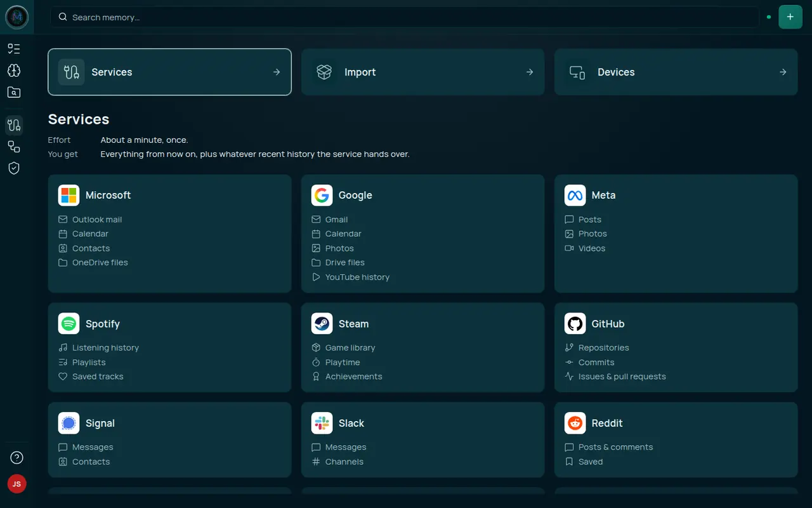Focus the Search memory field

[404, 17]
